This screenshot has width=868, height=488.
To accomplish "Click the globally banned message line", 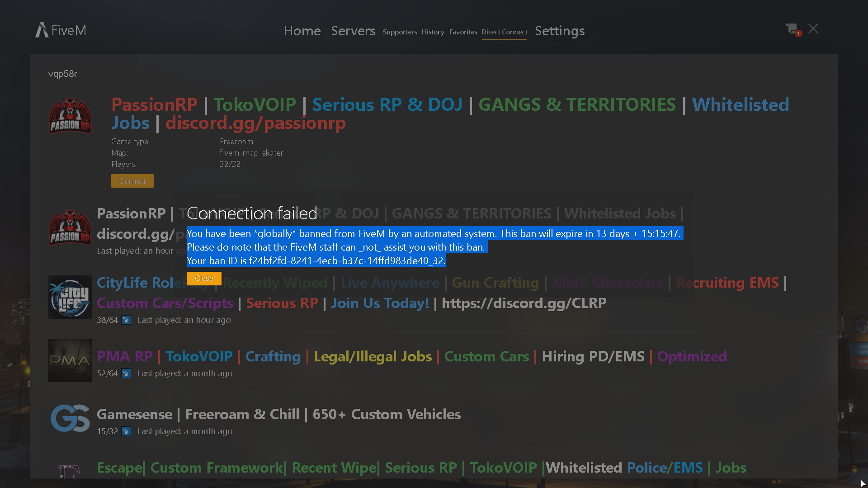I will click(x=434, y=233).
